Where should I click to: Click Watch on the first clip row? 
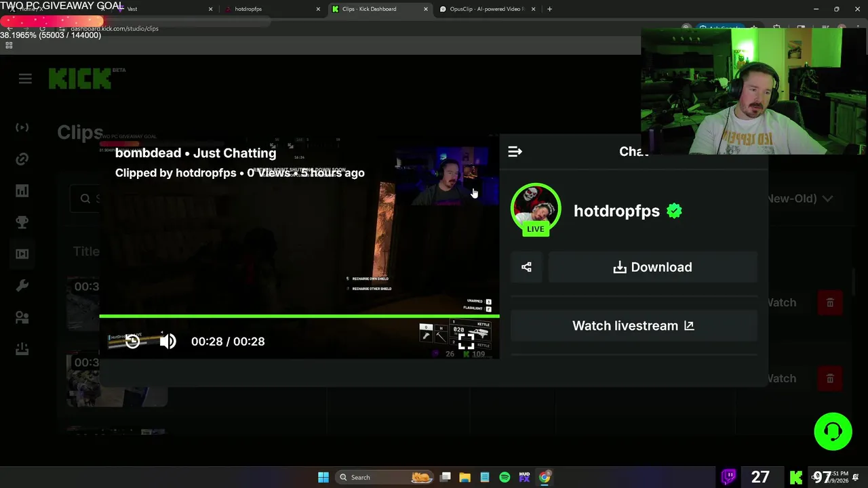click(x=781, y=302)
